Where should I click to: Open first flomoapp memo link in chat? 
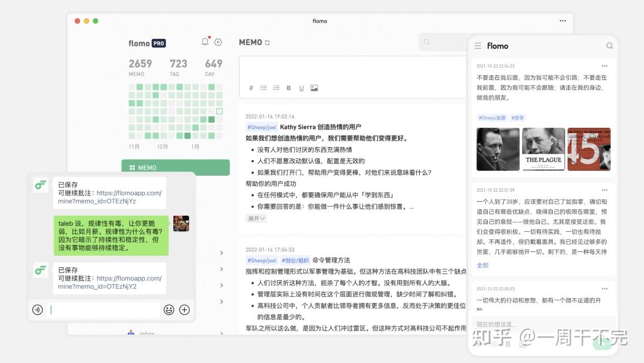coord(110,197)
